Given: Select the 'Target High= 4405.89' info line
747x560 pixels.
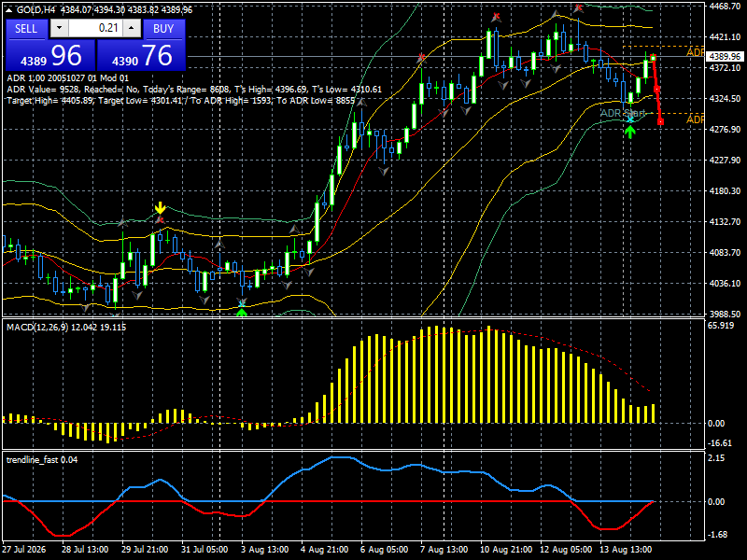Looking at the screenshot, I should [181, 101].
